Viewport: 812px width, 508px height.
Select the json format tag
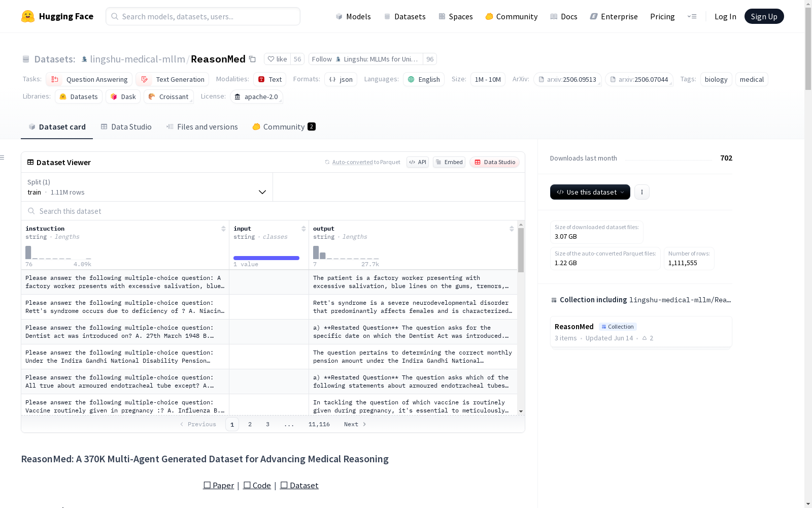point(341,79)
